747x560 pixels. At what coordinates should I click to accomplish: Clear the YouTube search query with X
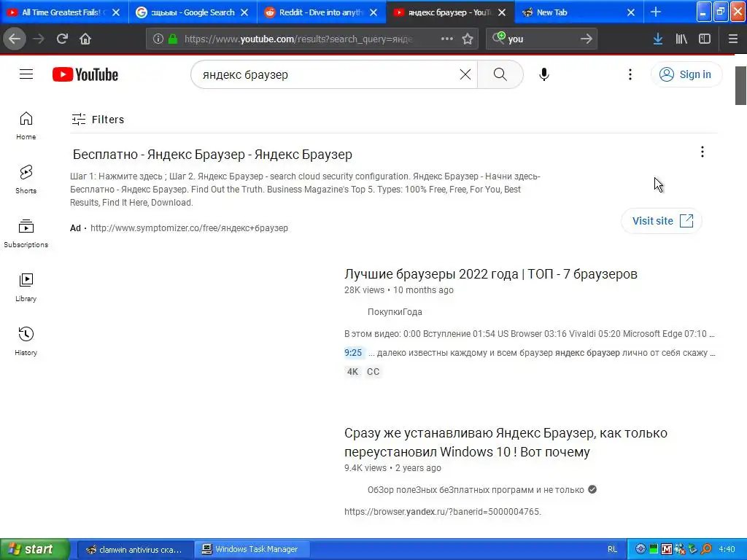click(x=465, y=74)
